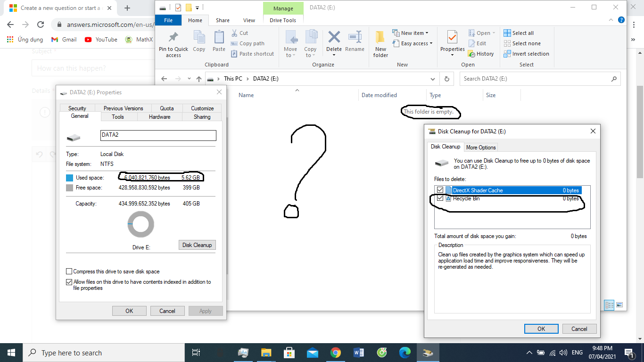Open the address bar history dropdown

[433, 79]
